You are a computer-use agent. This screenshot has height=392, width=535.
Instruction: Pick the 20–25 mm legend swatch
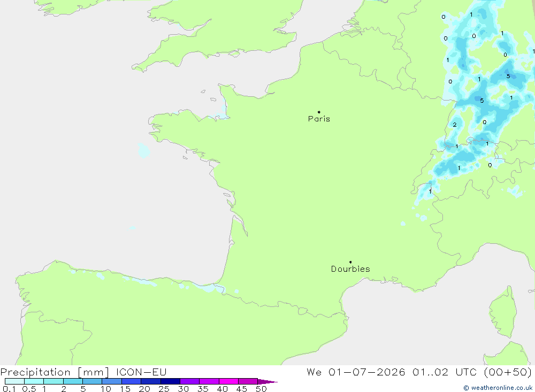[150, 381]
